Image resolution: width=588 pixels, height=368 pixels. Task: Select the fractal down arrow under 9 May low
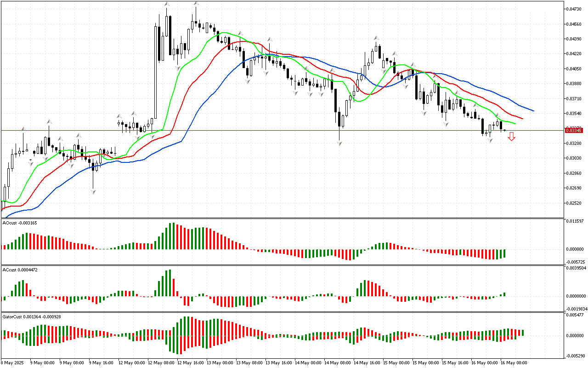point(93,191)
